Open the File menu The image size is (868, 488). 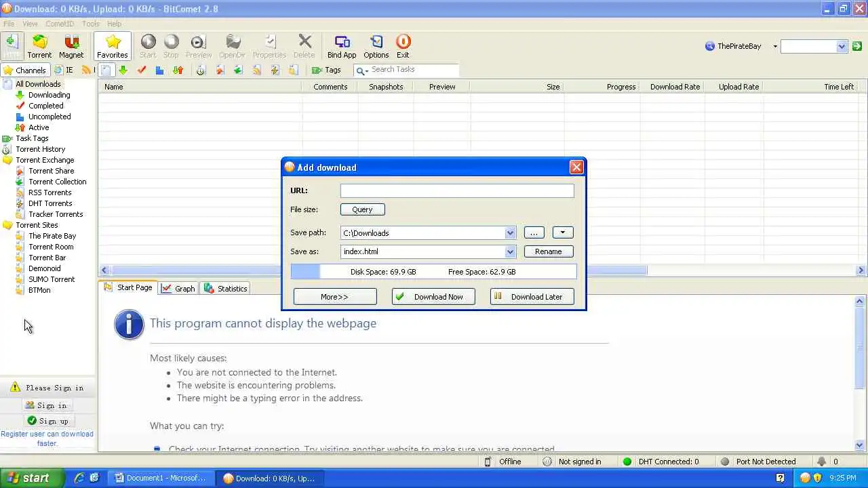(9, 24)
